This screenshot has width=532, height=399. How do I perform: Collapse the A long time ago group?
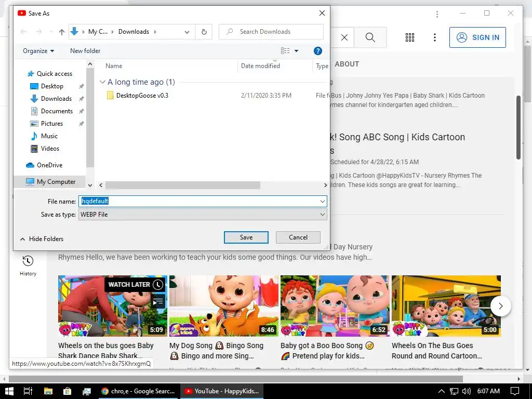[x=102, y=82]
